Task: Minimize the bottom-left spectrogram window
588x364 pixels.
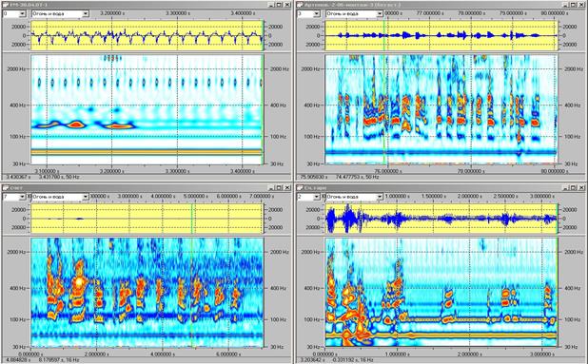Action: (272, 187)
